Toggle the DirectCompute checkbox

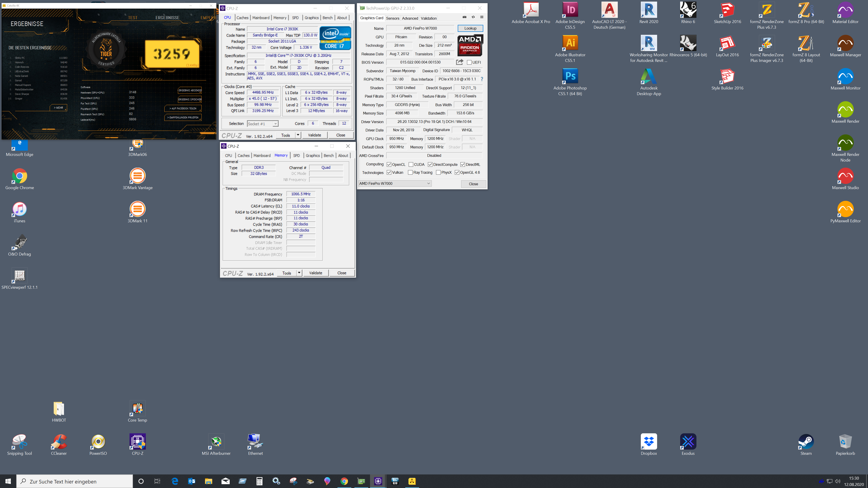coord(430,164)
